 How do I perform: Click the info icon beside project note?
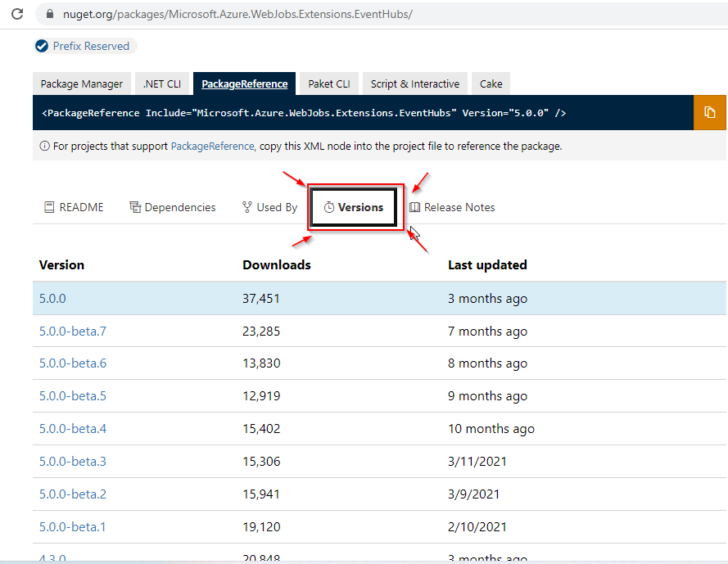(x=44, y=146)
